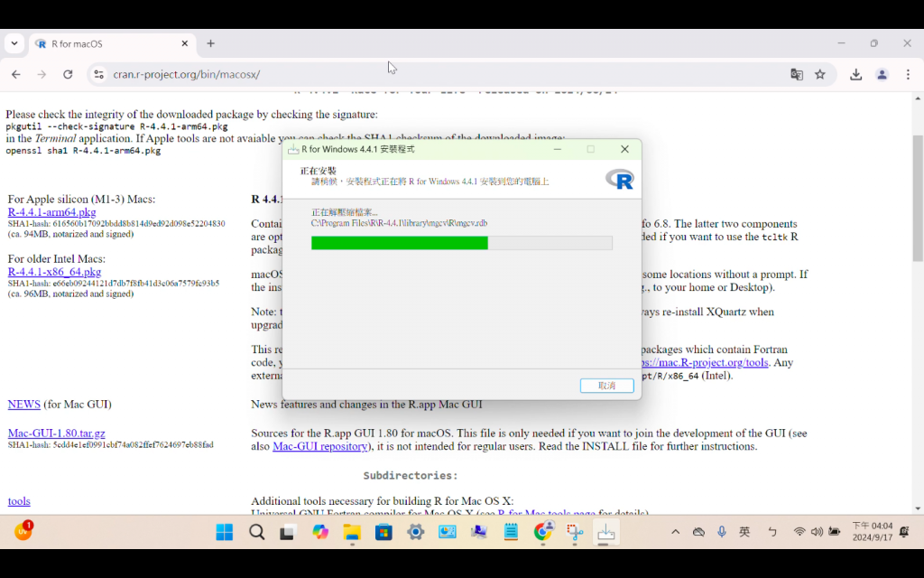Toggle the 英 input language indicator
924x578 pixels.
tap(744, 532)
